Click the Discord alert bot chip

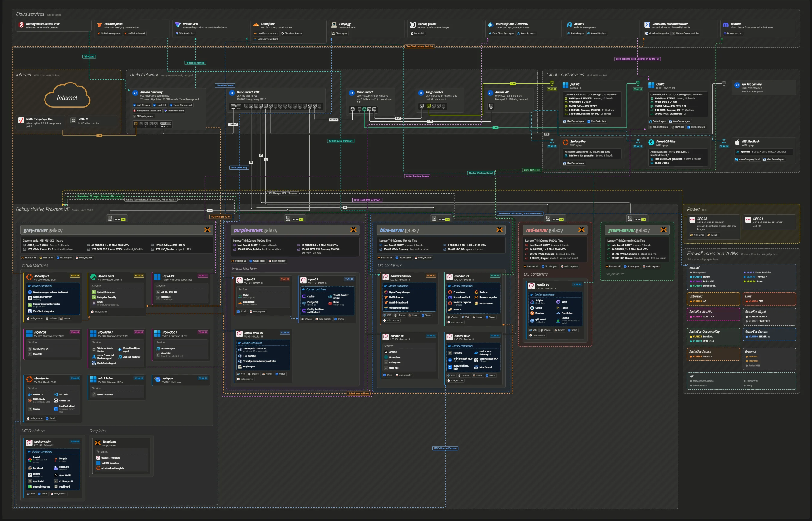733,33
